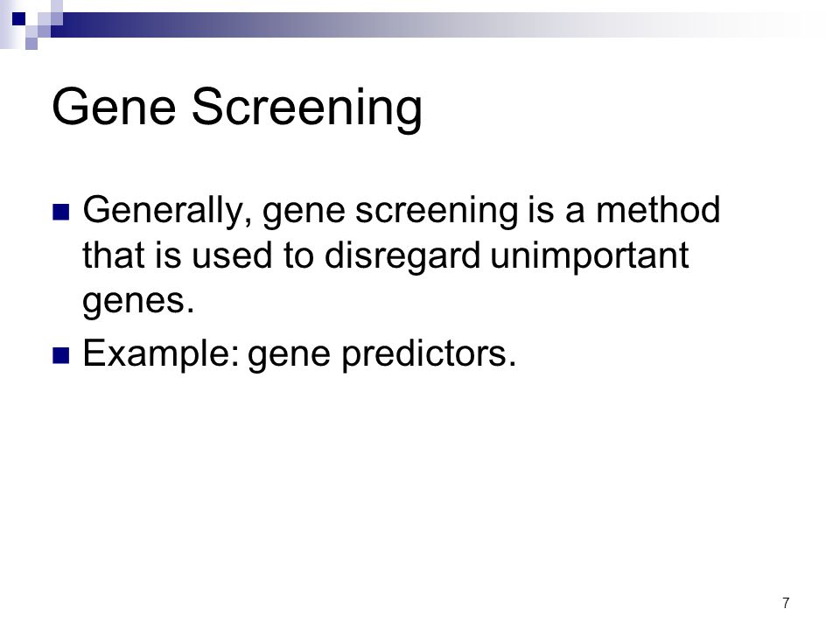This screenshot has width=840, height=630.
Task: Click the word "disregard" in the bullet text
Action: tap(402, 256)
